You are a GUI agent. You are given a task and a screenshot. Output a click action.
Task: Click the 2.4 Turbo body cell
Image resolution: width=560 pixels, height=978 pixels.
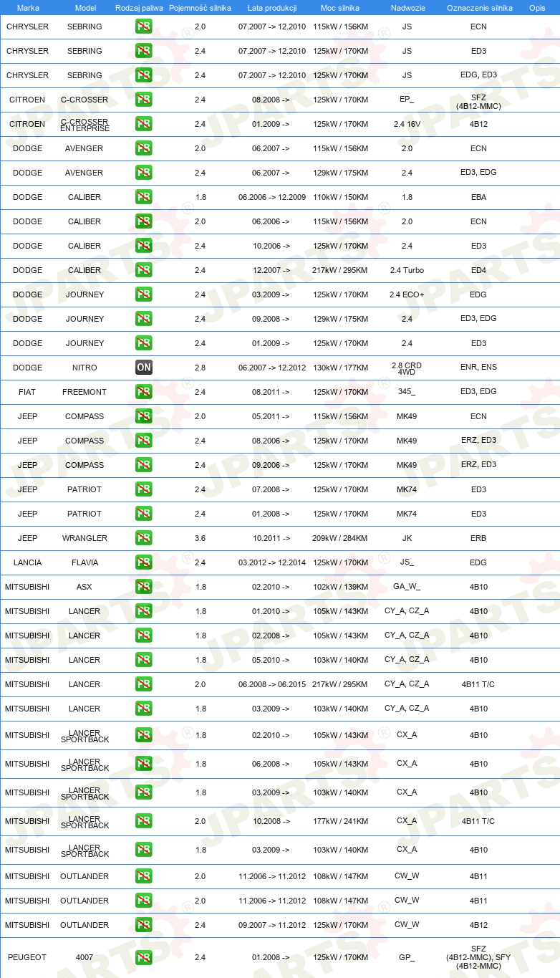click(x=407, y=270)
